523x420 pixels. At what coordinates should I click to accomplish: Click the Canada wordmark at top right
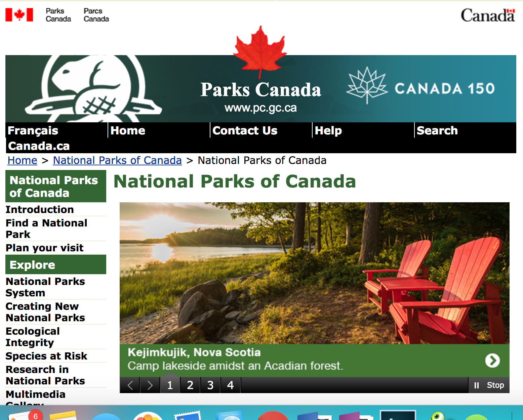(487, 15)
